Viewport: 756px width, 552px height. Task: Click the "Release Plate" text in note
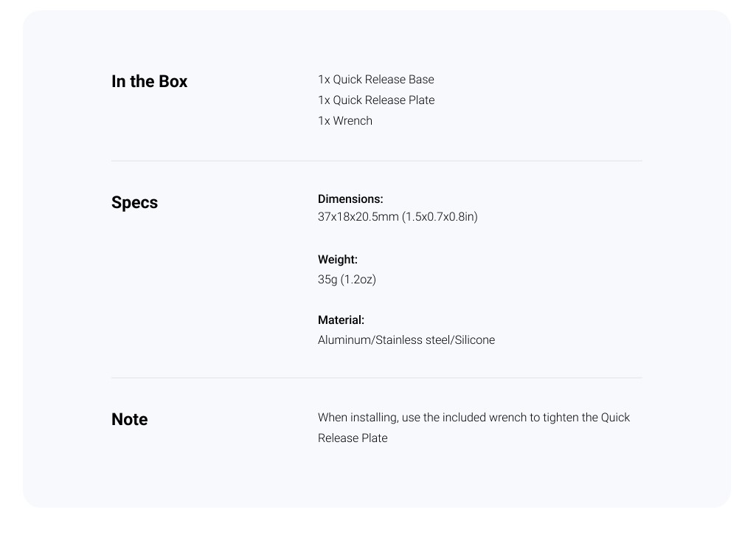pos(353,438)
